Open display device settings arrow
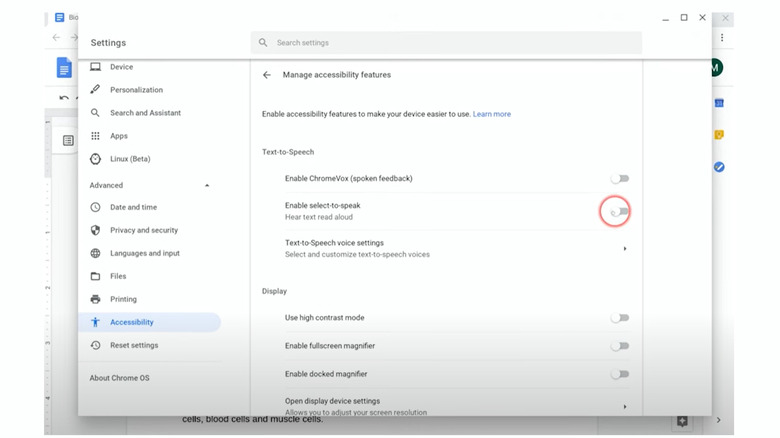 tap(625, 407)
